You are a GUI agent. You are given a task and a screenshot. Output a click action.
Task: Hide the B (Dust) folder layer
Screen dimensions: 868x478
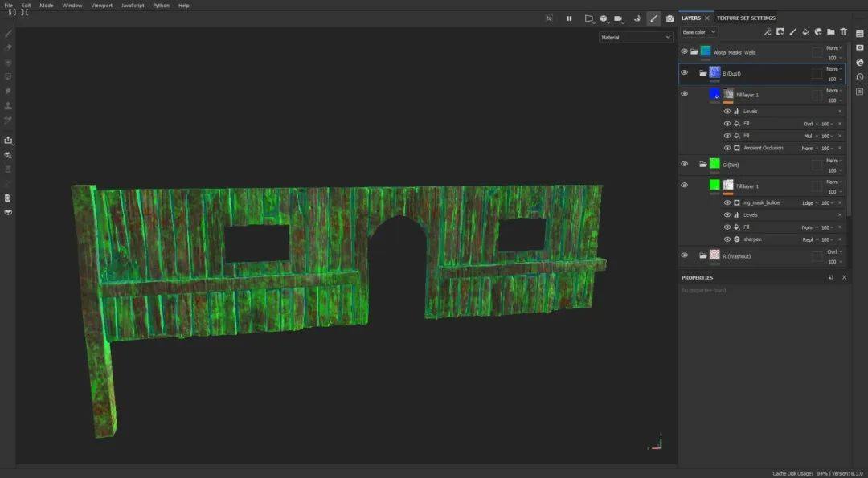coord(684,73)
